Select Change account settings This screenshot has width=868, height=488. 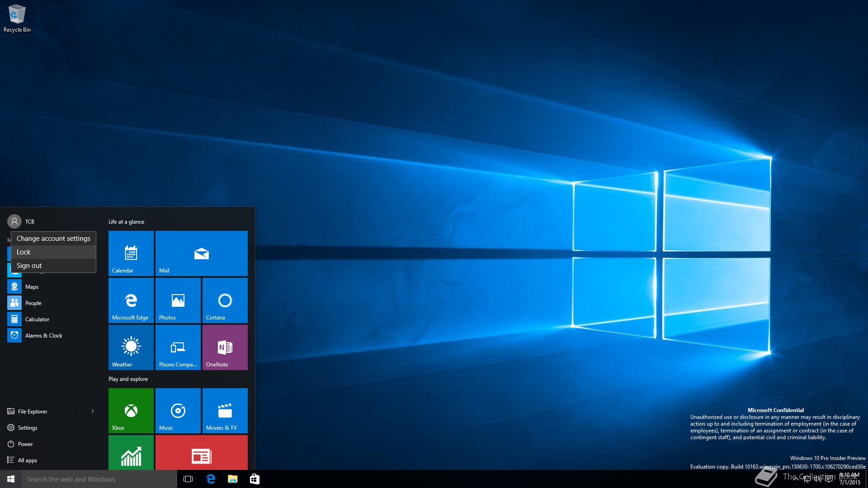pos(53,239)
